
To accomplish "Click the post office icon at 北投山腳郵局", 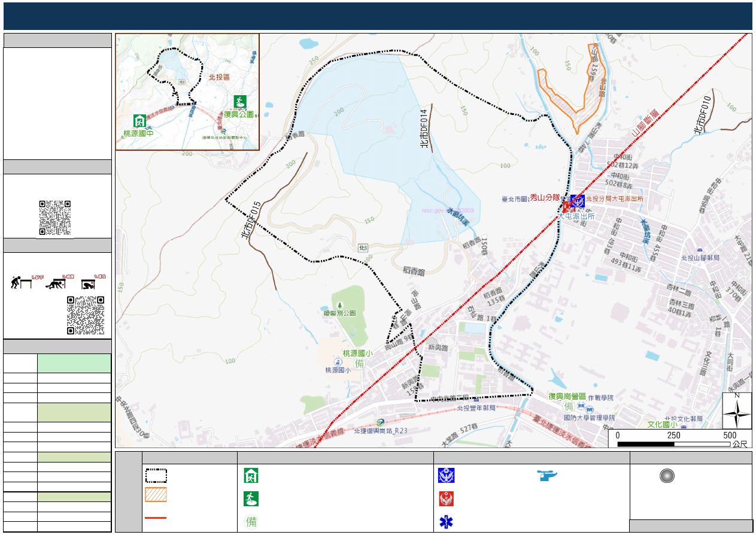I will pyautogui.click(x=699, y=250).
